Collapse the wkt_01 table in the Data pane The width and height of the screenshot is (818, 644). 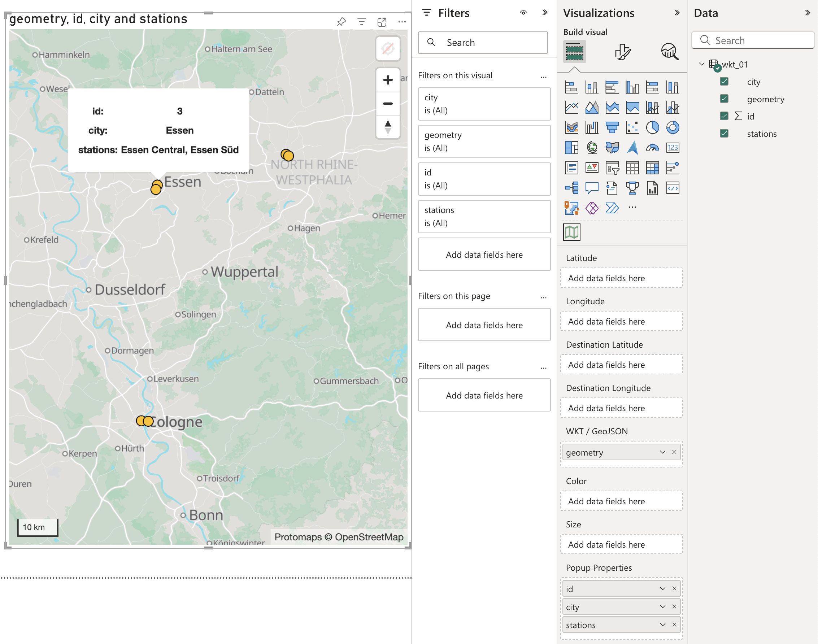point(701,64)
